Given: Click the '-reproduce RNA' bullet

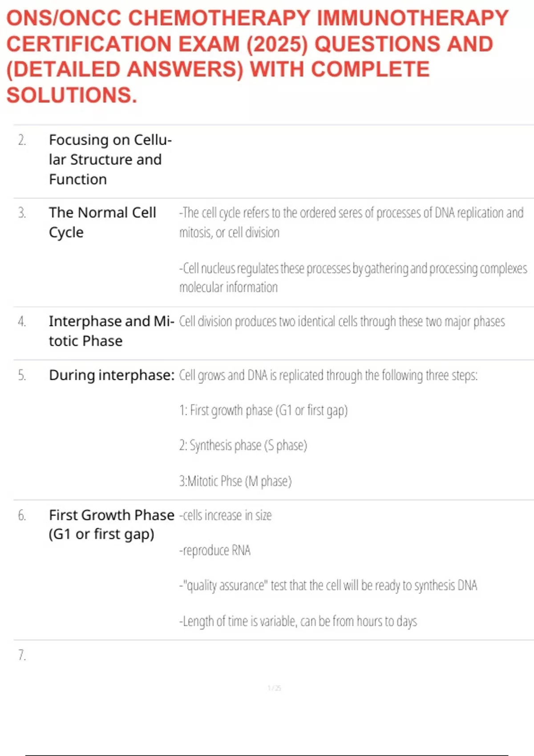Looking at the screenshot, I should (215, 551).
